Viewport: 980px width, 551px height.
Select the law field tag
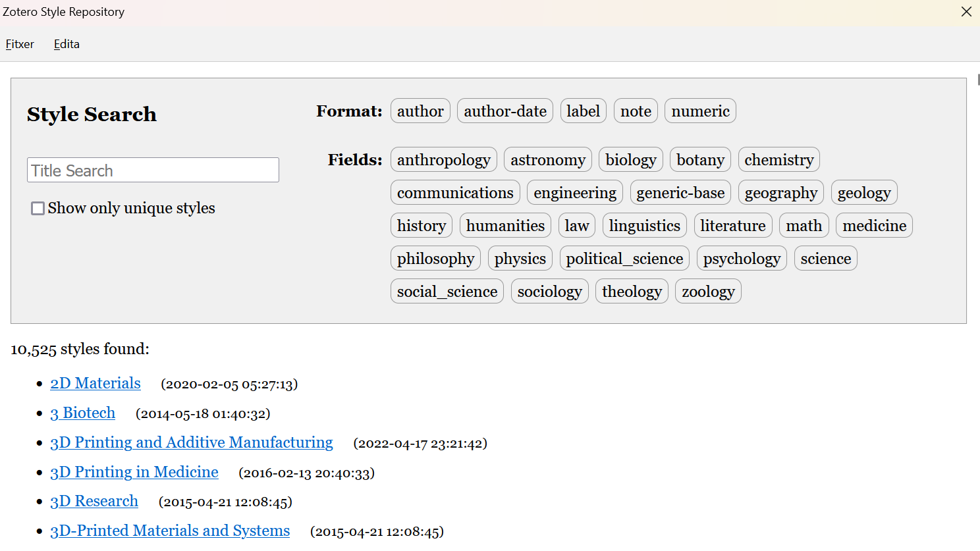click(x=577, y=226)
